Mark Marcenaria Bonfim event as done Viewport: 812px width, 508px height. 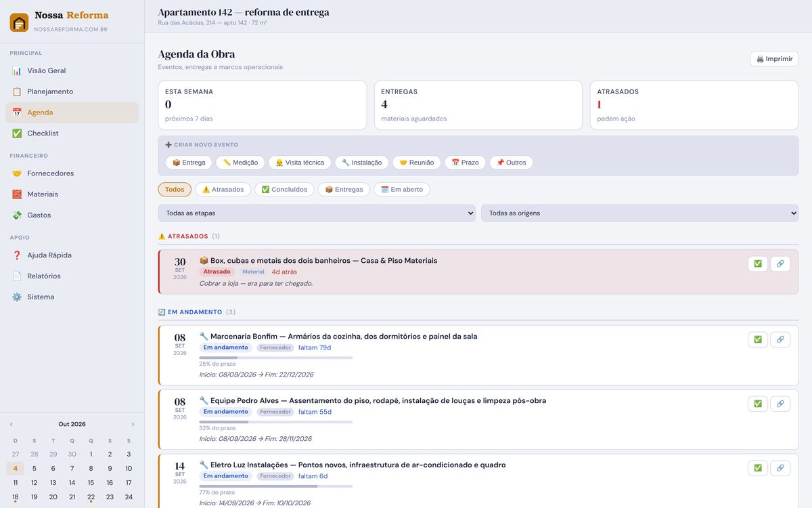coord(758,339)
